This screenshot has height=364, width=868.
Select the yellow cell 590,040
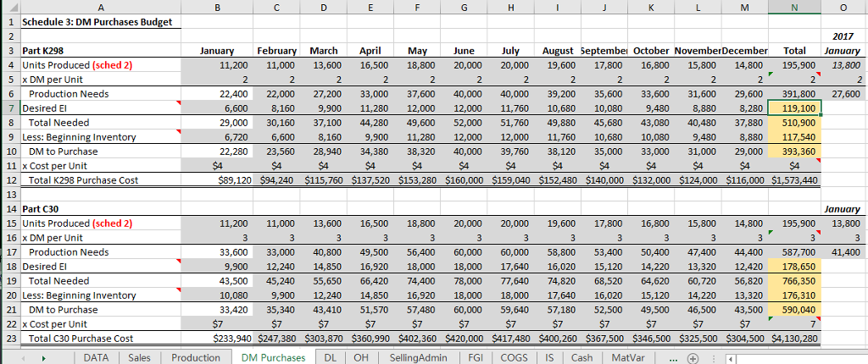click(x=793, y=310)
